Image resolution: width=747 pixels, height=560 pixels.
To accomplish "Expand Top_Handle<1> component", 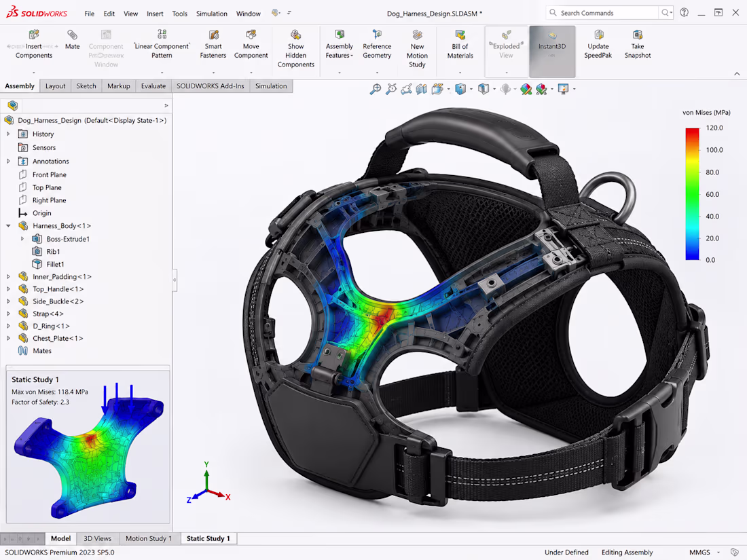I will [x=8, y=289].
